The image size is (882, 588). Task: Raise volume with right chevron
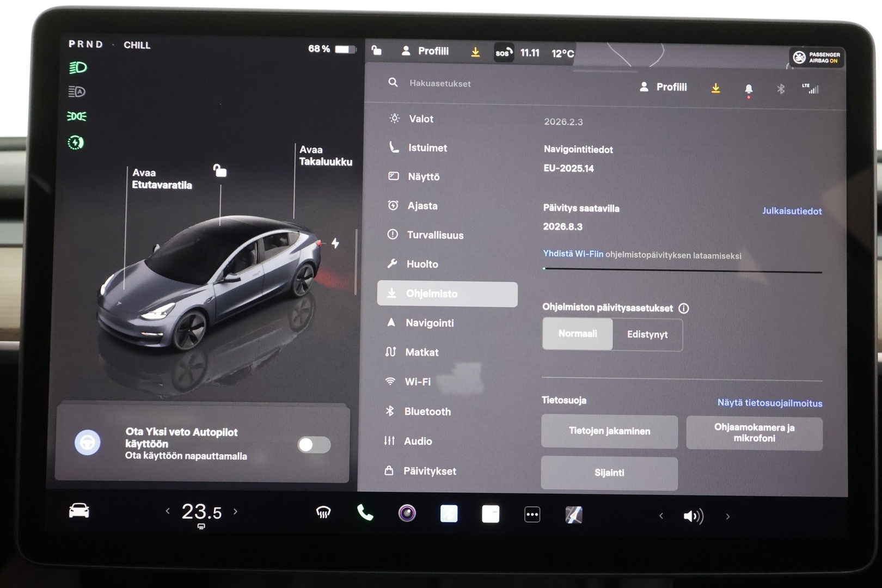728,516
